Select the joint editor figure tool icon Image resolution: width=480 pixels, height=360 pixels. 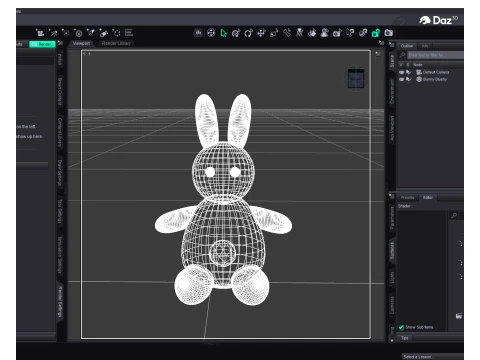[299, 33]
